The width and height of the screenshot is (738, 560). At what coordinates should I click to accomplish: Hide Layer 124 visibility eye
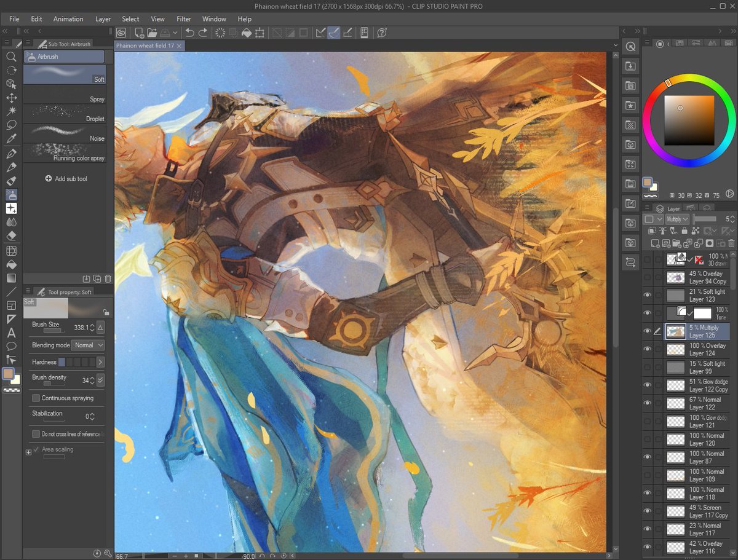648,349
